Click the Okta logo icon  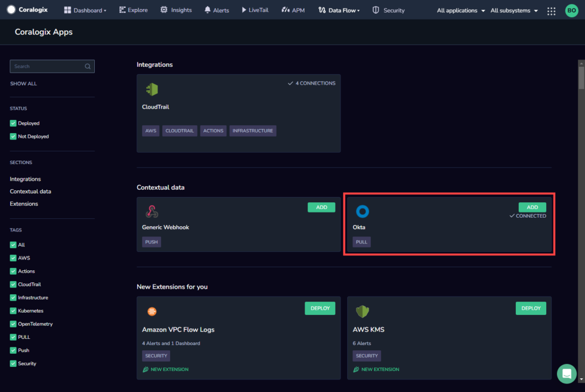[x=362, y=211]
